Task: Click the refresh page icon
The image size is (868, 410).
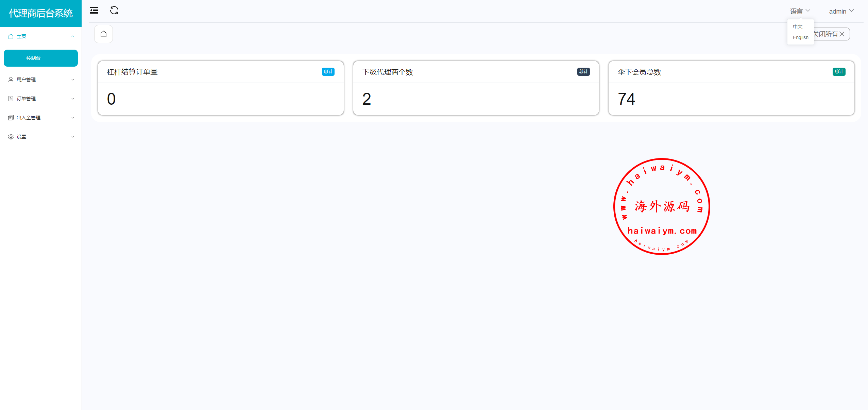Action: [114, 11]
